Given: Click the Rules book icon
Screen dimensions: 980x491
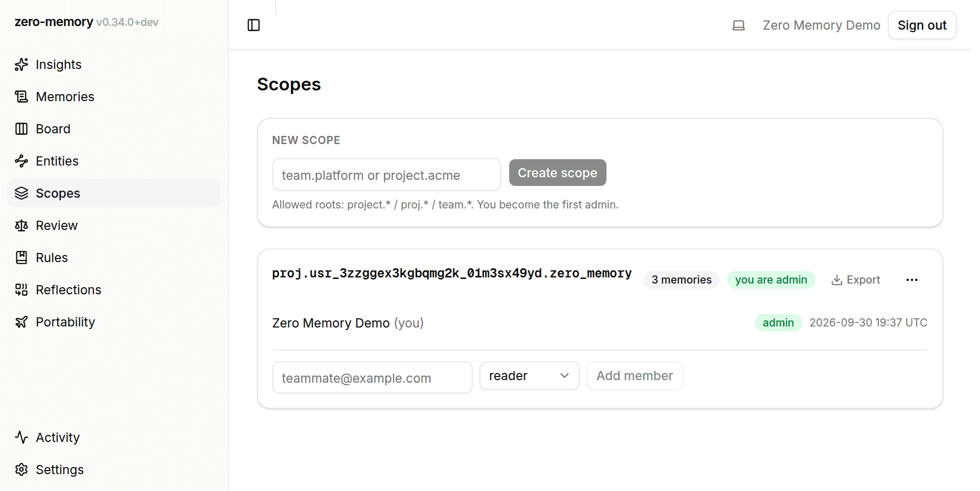Looking at the screenshot, I should (21, 258).
